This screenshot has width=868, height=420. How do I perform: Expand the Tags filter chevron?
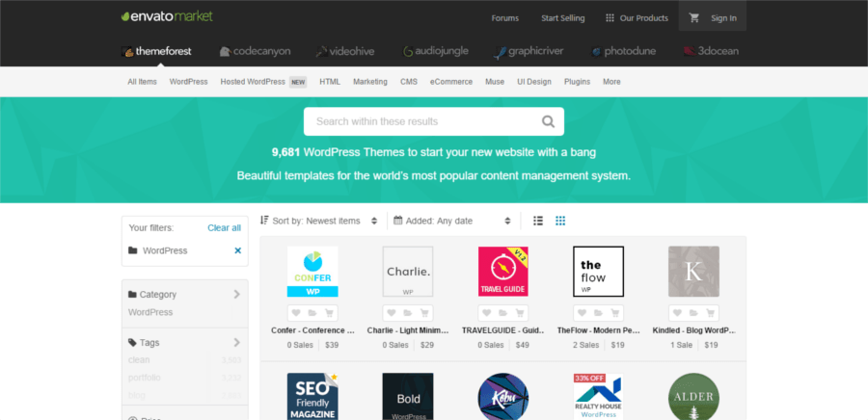point(237,343)
